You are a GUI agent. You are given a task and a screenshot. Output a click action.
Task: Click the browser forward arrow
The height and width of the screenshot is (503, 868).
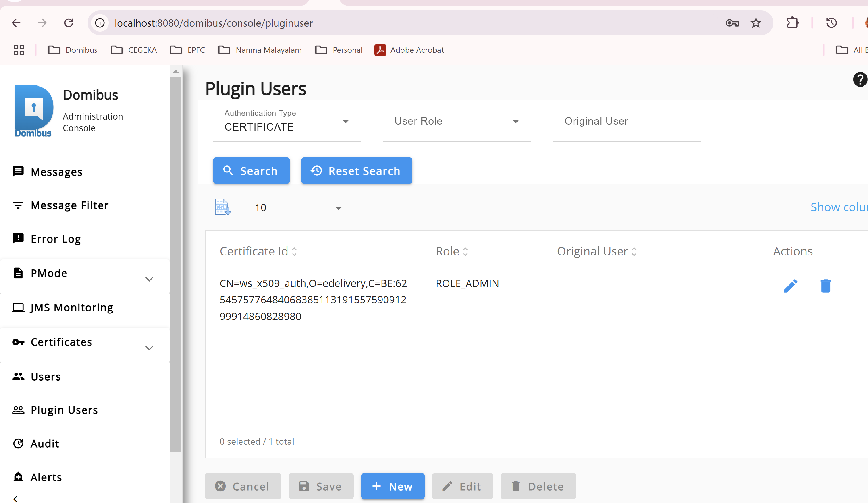[x=42, y=23]
